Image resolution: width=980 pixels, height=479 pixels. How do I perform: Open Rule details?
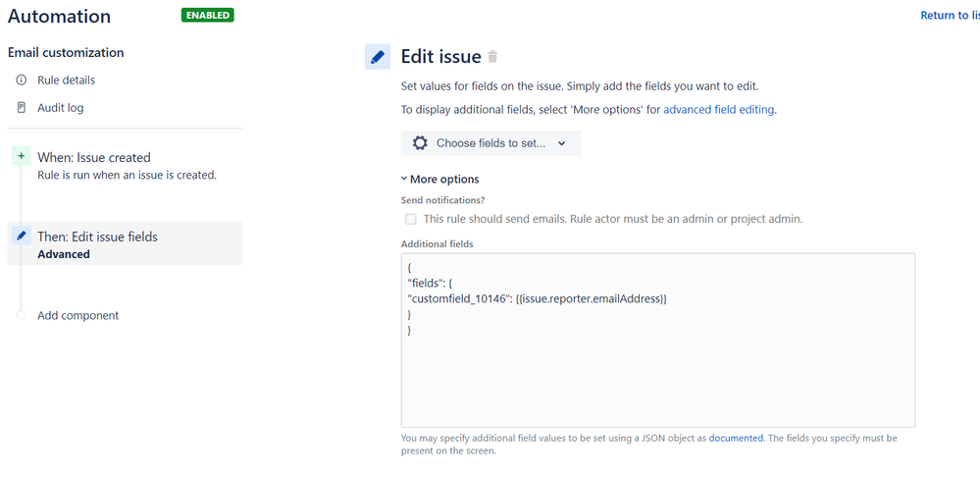tap(67, 80)
